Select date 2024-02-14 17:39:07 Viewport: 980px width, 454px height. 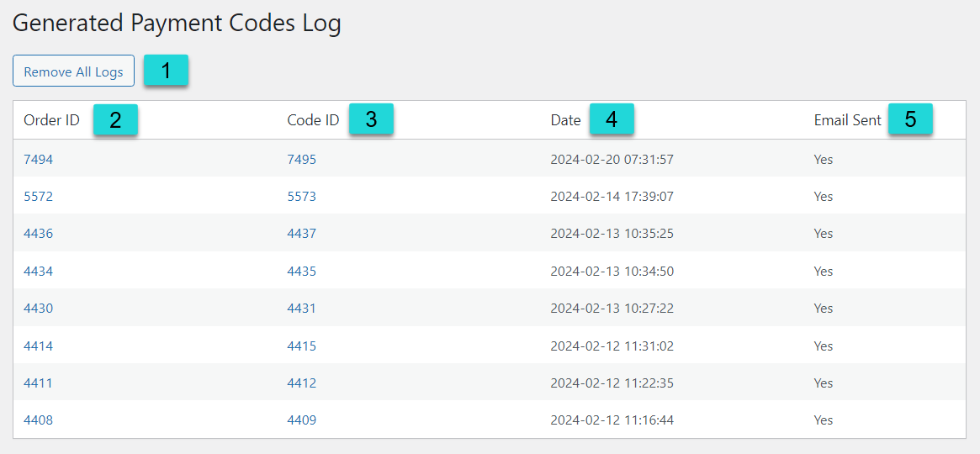click(612, 197)
